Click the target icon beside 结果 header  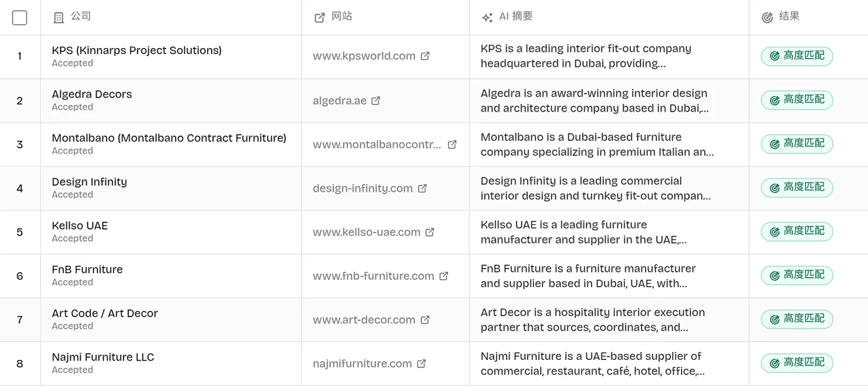click(767, 17)
